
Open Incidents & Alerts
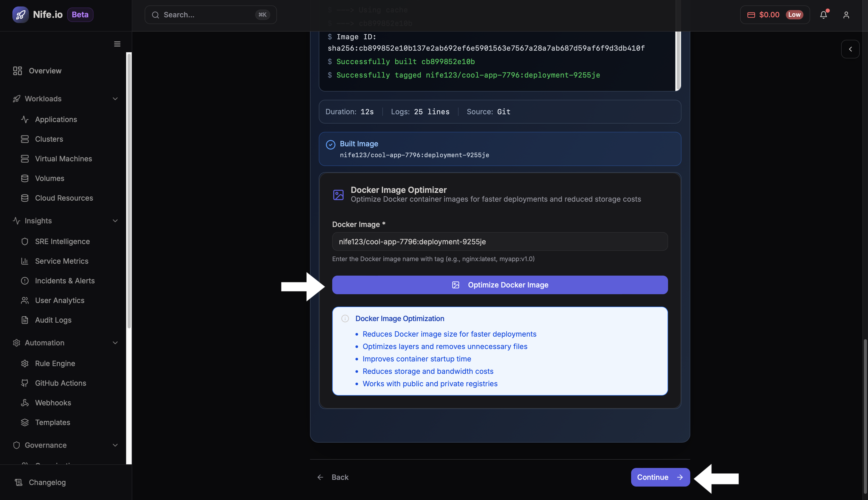[x=65, y=281]
